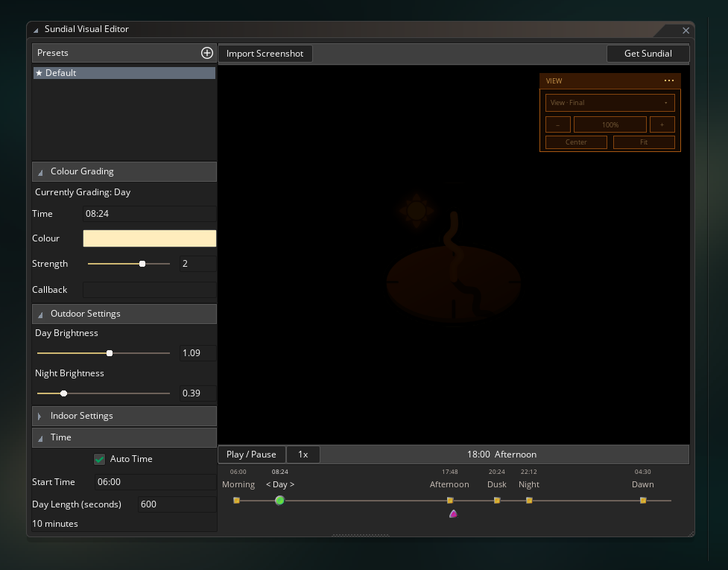Screen dimensions: 728x570
Task: Click the Time field showing 08:24
Action: point(150,214)
